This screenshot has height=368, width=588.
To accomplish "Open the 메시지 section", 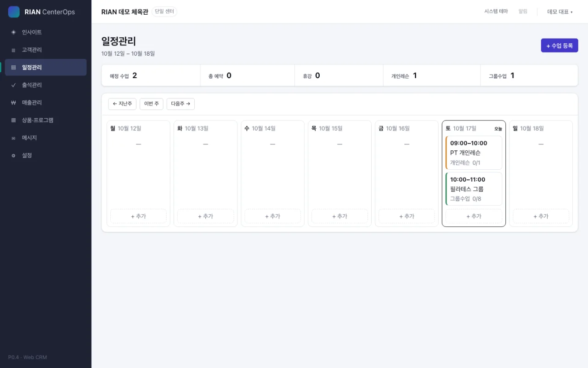I will tap(45, 138).
